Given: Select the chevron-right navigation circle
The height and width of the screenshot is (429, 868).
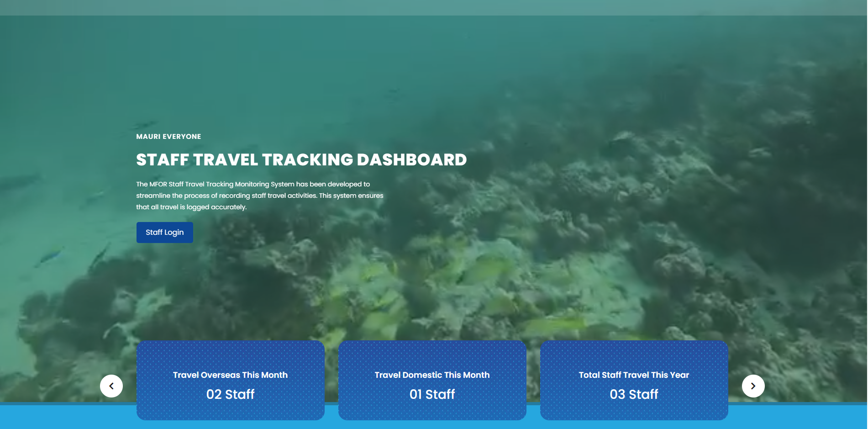Looking at the screenshot, I should tap(753, 386).
